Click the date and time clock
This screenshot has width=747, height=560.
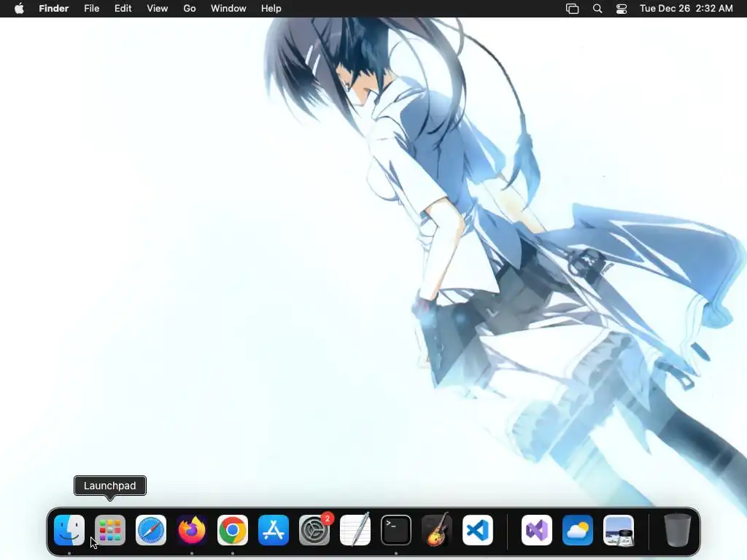point(686,9)
